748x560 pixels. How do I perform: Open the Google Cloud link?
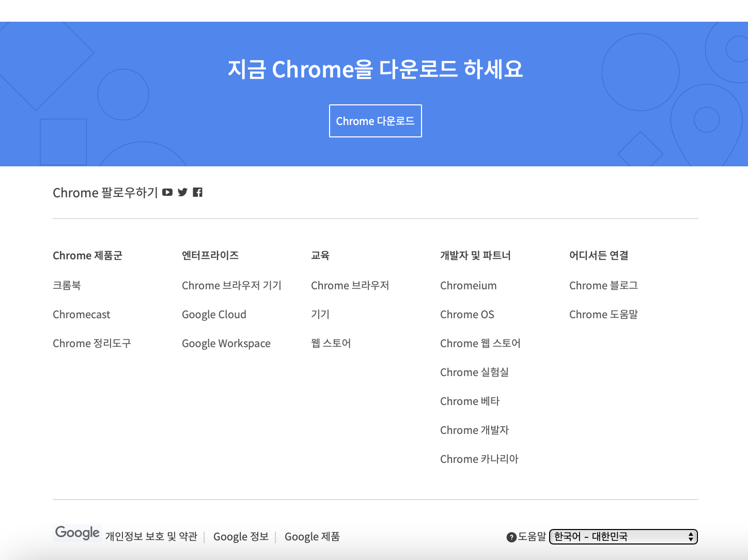[214, 315]
